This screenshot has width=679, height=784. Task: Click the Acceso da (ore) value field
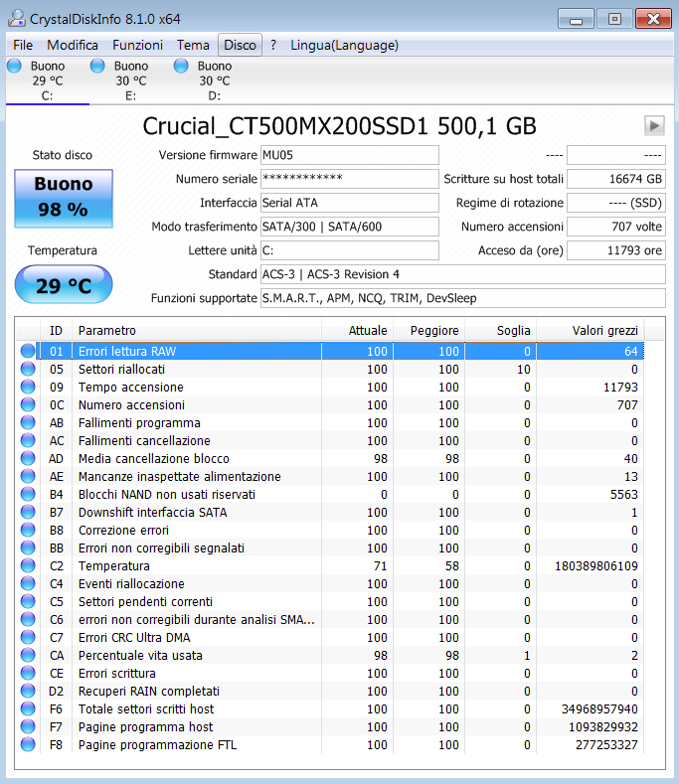[616, 250]
